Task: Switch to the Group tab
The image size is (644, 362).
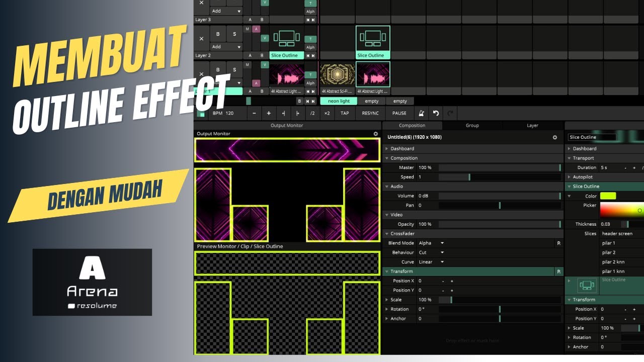Action: (472, 126)
